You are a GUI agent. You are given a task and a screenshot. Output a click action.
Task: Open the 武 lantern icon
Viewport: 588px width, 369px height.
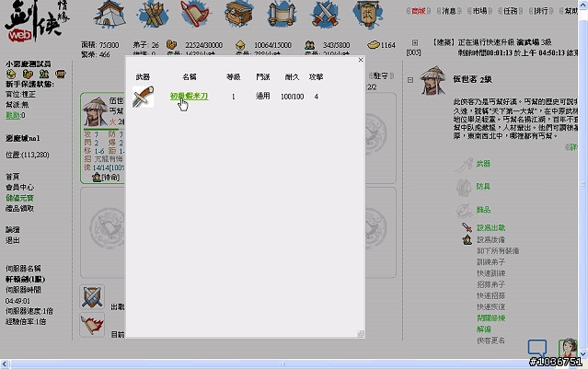pos(368,14)
